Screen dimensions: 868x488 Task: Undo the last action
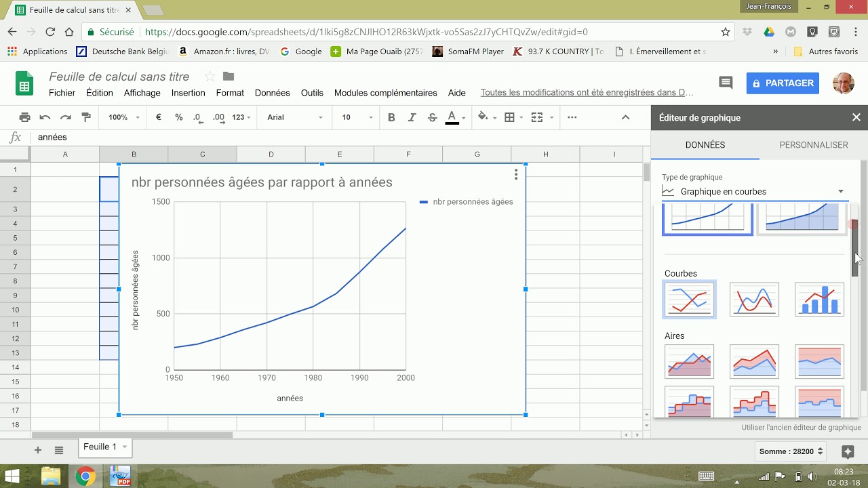pos(45,117)
